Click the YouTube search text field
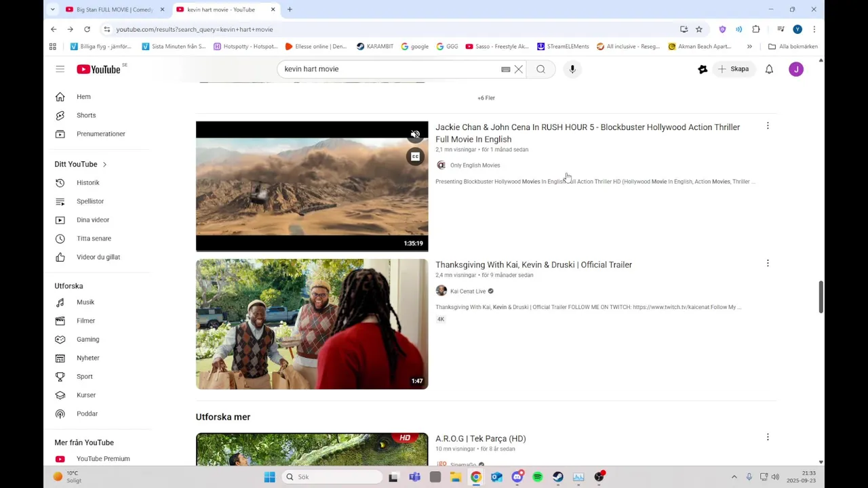The image size is (868, 488). coord(390,69)
